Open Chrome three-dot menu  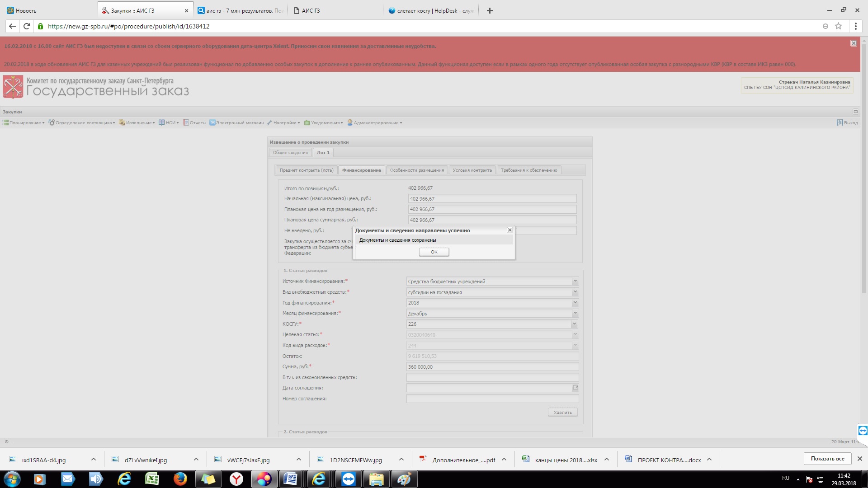point(855,26)
